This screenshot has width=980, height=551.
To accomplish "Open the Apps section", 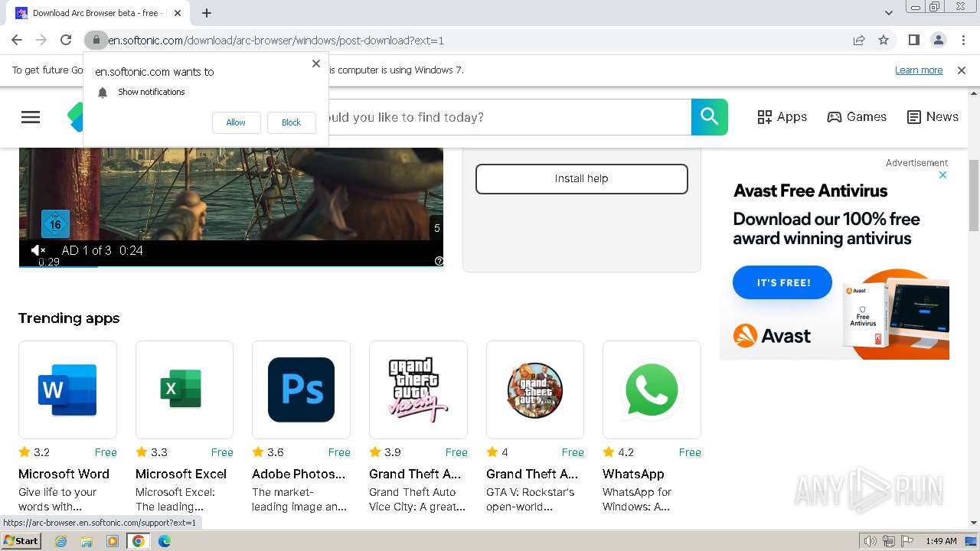I will tap(782, 117).
